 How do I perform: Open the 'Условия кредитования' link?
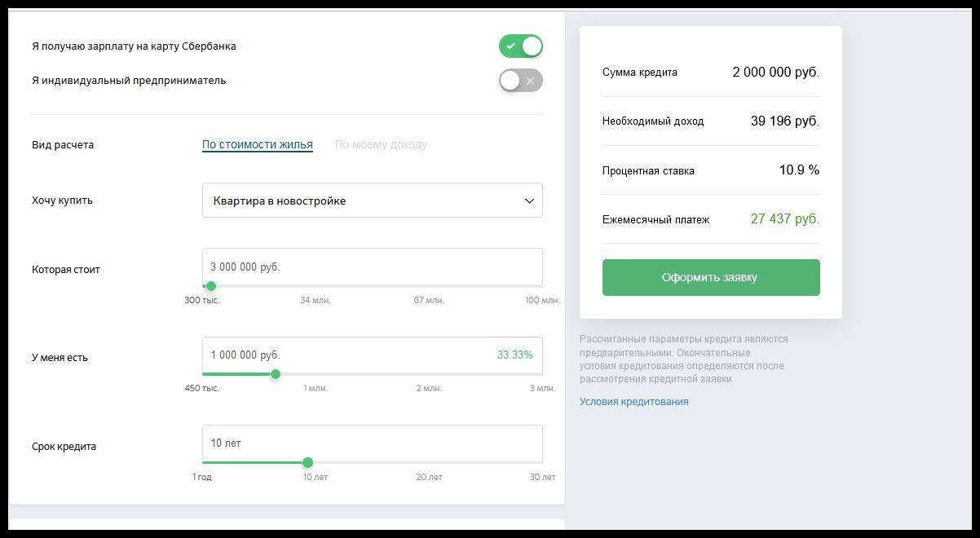(633, 401)
